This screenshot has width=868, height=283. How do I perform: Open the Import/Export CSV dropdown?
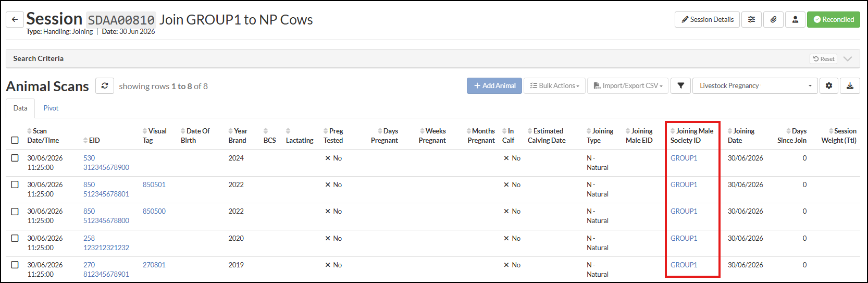tap(628, 85)
